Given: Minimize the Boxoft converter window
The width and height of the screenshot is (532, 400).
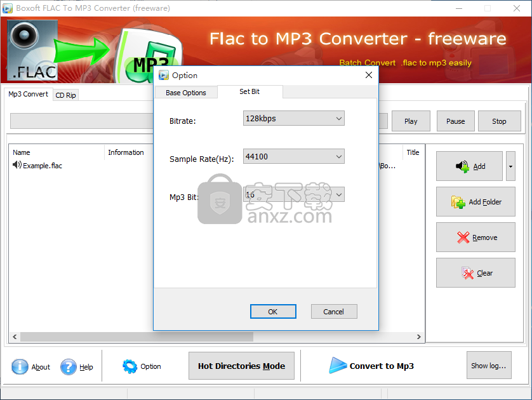Looking at the screenshot, I should (x=459, y=8).
